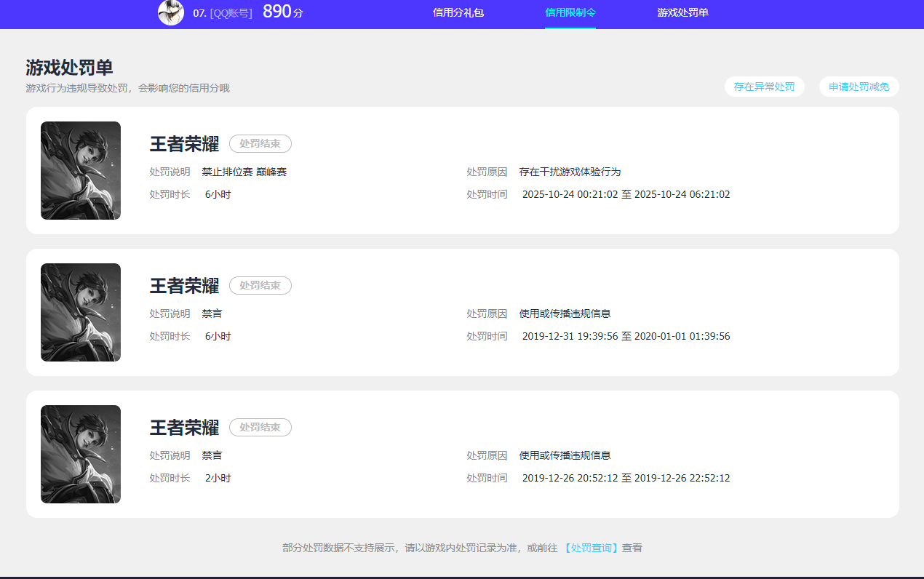
Task: Switch to the 信用限制令 tab
Action: [570, 12]
